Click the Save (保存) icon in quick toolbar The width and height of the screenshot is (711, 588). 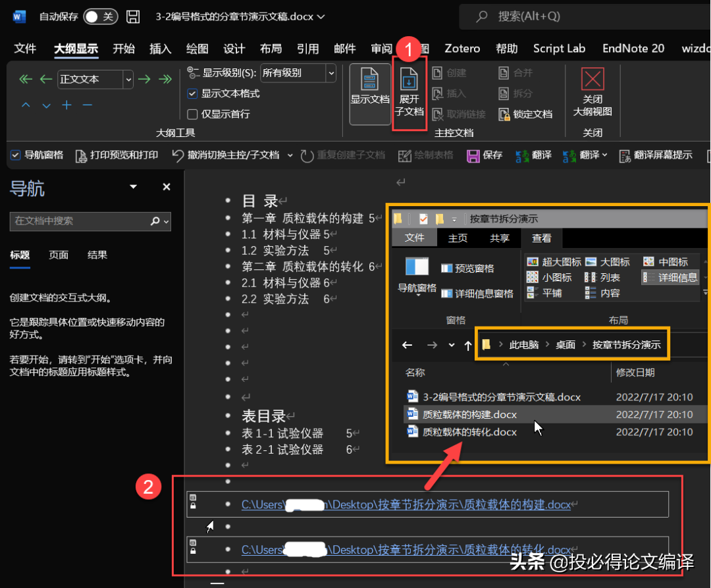click(473, 156)
